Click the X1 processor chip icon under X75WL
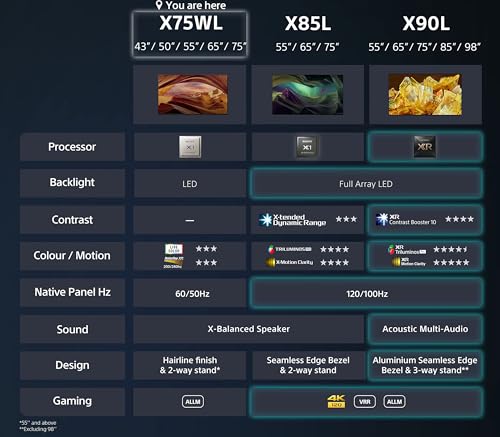 pos(190,147)
